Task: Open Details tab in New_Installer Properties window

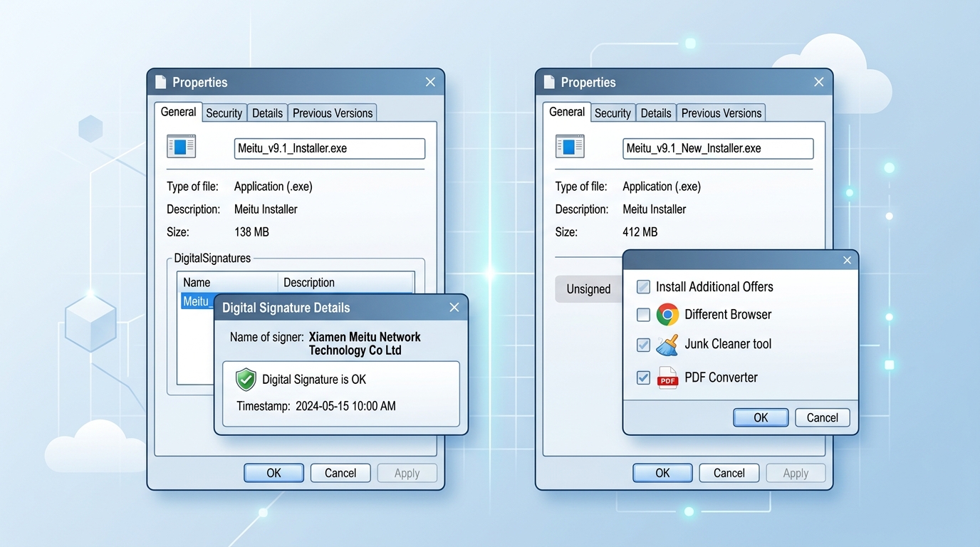Action: (x=656, y=113)
